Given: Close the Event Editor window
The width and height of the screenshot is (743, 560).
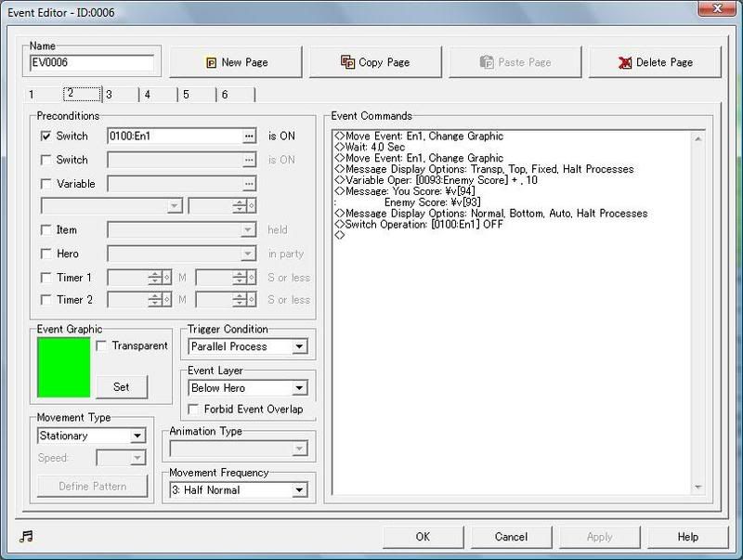Looking at the screenshot, I should [717, 8].
